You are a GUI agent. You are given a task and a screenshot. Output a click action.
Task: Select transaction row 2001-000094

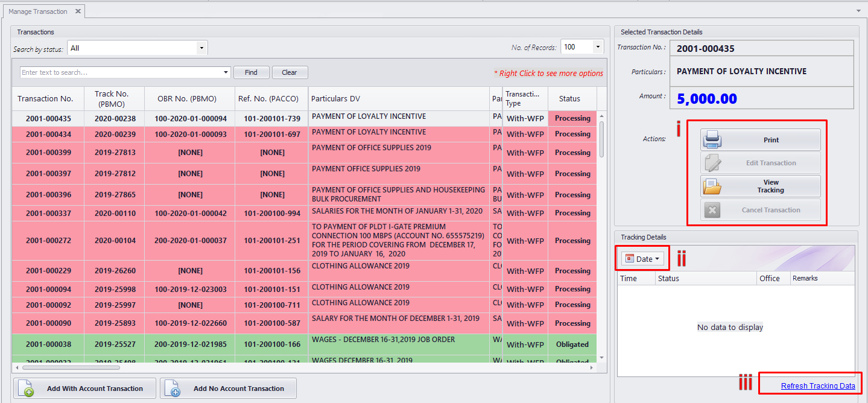tap(305, 290)
